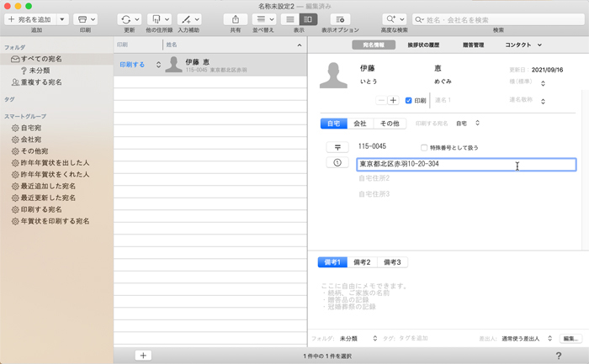Image resolution: width=589 pixels, height=364 pixels.
Task: Select the 備考2 tab
Action: click(x=362, y=262)
